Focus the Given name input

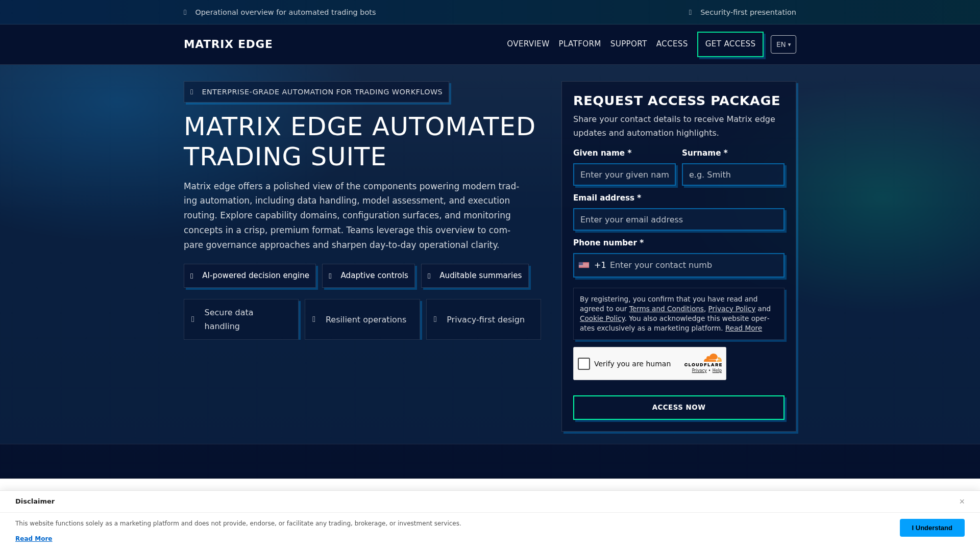point(624,174)
